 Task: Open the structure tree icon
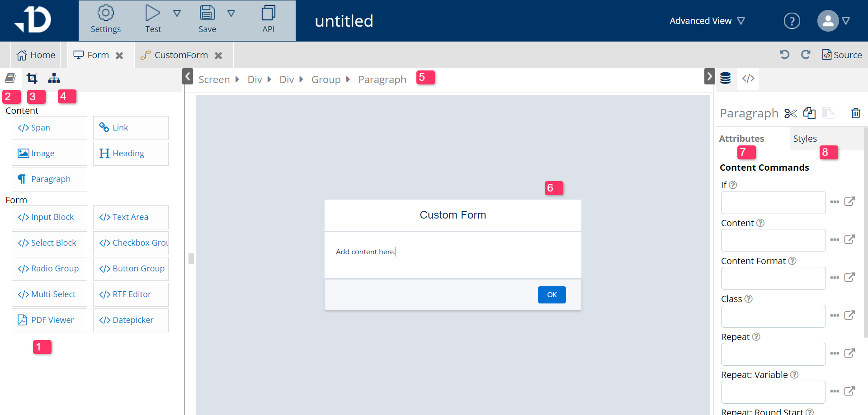pos(54,79)
